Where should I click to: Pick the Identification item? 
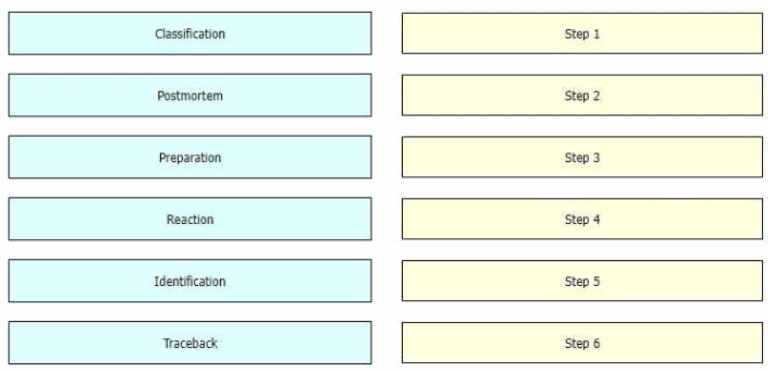(190, 281)
